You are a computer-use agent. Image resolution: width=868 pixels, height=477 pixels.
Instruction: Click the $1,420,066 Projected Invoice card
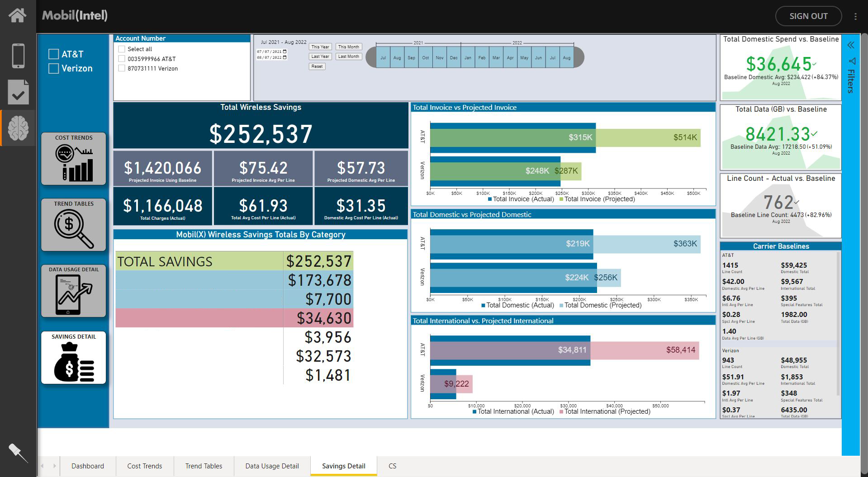(162, 169)
